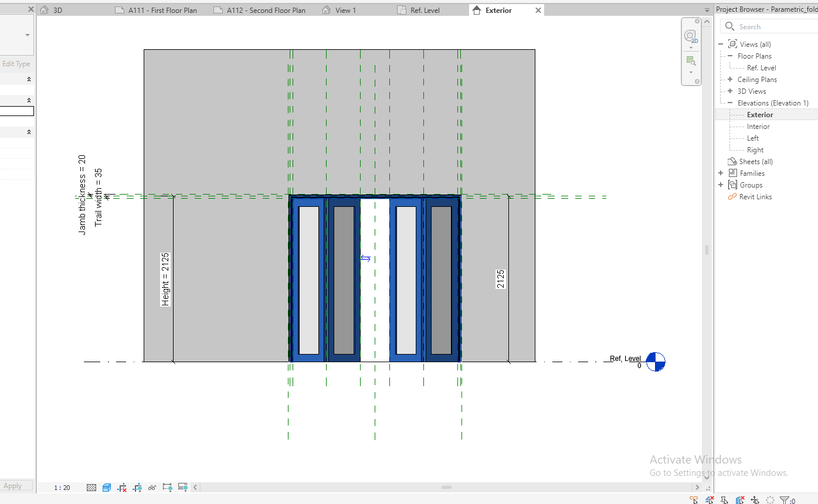This screenshot has height=504, width=818.
Task: Switch to the Ref. Level tab
Action: click(426, 10)
